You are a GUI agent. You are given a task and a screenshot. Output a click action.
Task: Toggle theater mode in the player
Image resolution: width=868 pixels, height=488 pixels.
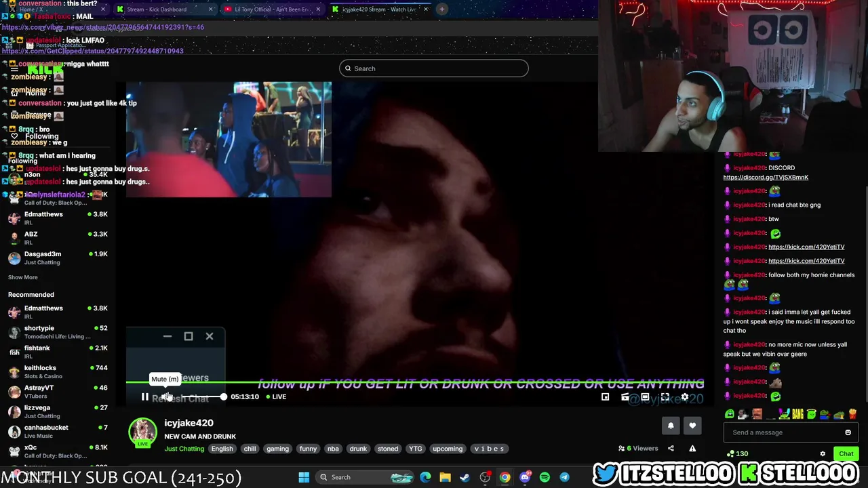tap(645, 397)
